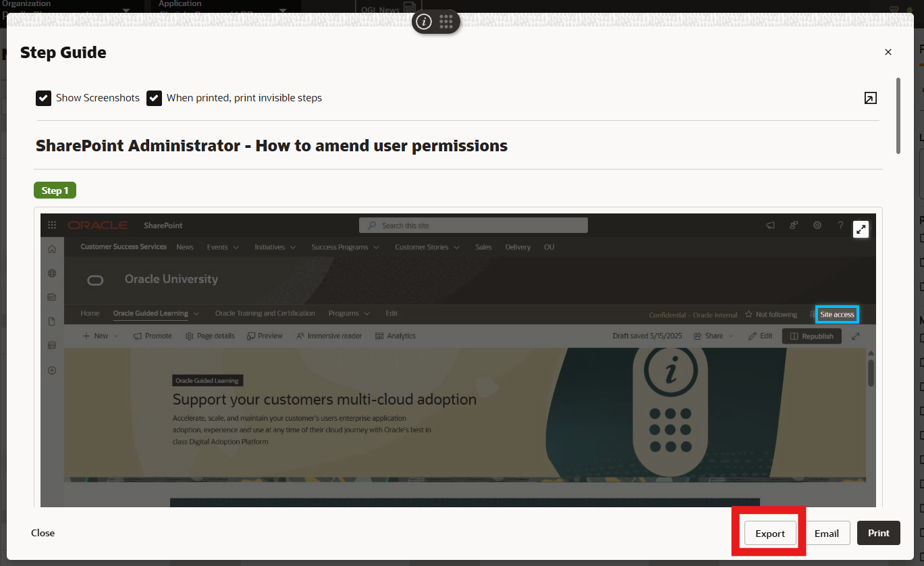Open OU in the top navigation
The width and height of the screenshot is (924, 566).
(x=549, y=247)
